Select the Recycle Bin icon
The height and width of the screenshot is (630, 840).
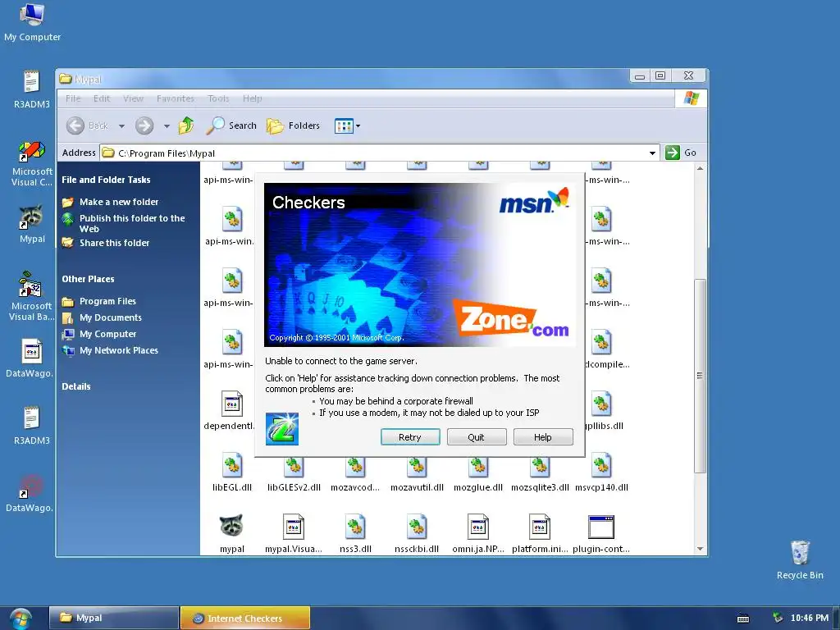pos(800,559)
